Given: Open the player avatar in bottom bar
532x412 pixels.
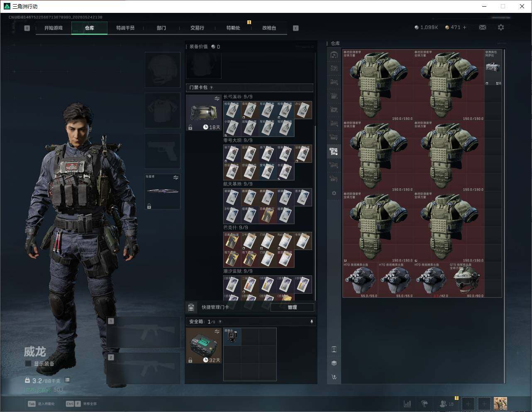Looking at the screenshot, I should (500, 404).
